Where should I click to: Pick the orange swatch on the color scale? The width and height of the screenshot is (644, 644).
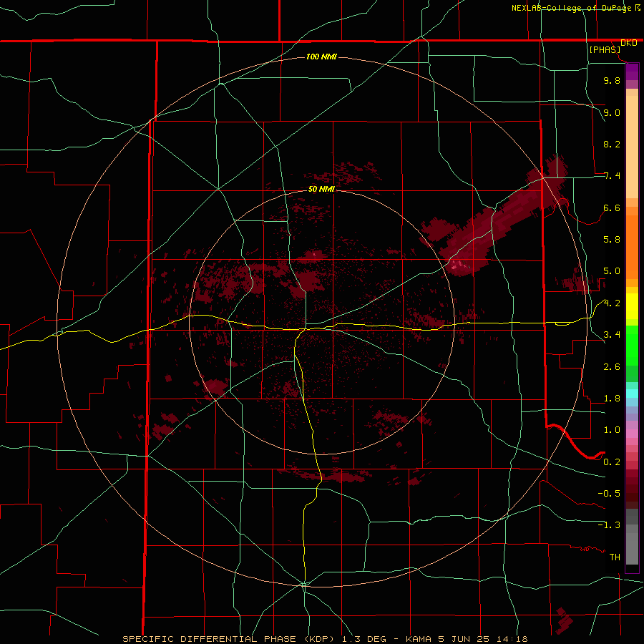(x=632, y=246)
